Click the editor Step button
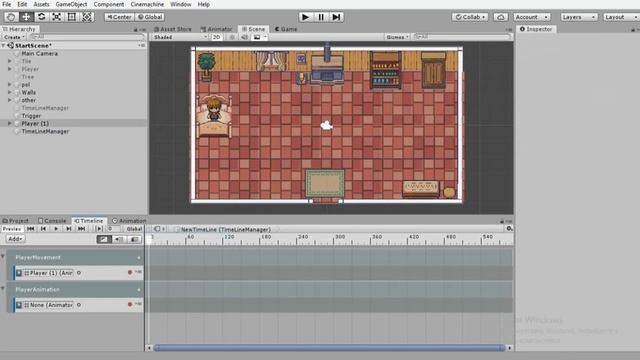This screenshot has width=640, height=360. 336,17
